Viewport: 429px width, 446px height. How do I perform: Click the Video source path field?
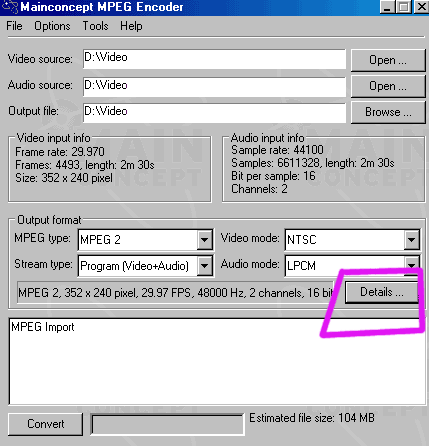tap(214, 59)
